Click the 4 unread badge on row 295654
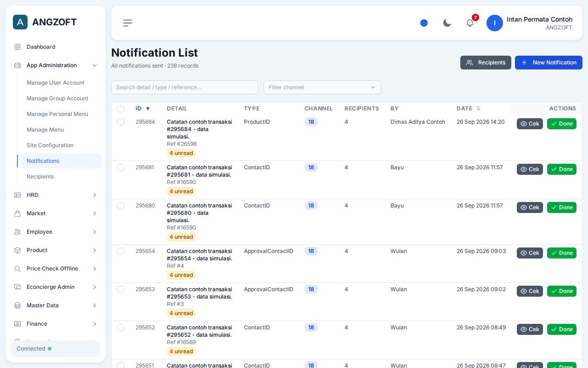This screenshot has width=588, height=368. 181,275
